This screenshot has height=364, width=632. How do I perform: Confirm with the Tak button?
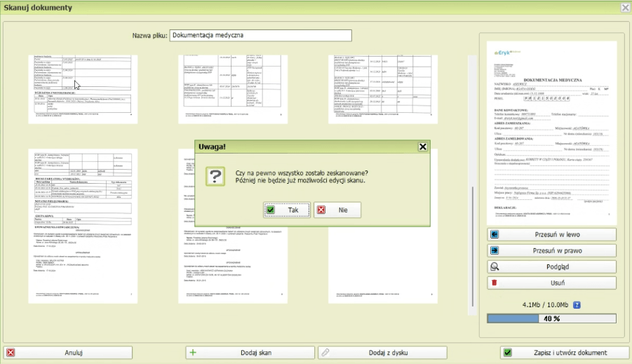tap(287, 210)
